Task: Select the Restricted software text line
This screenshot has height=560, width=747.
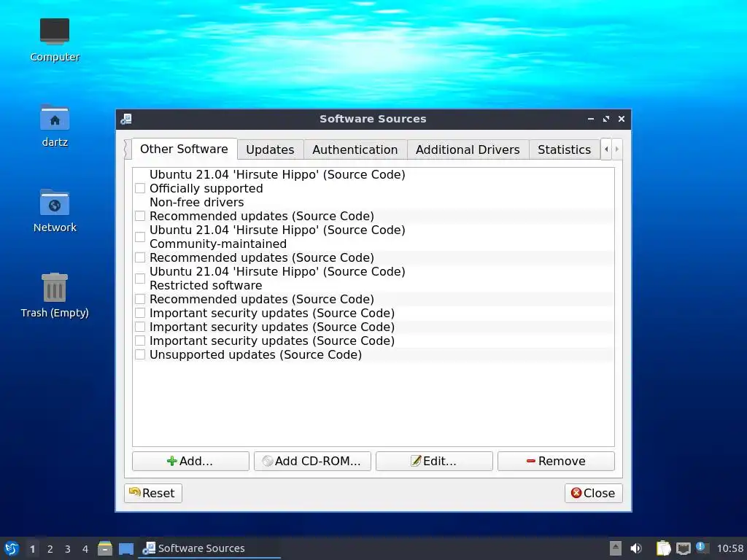Action: click(x=206, y=285)
